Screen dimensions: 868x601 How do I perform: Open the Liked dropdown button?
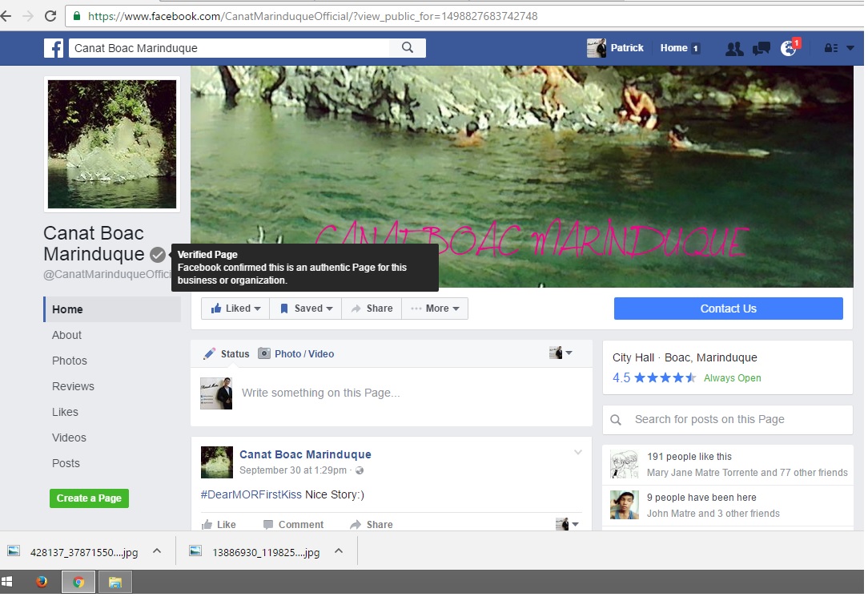point(235,309)
